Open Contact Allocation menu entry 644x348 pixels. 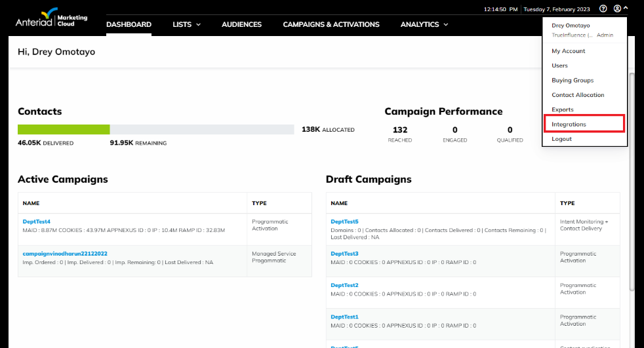(x=578, y=95)
